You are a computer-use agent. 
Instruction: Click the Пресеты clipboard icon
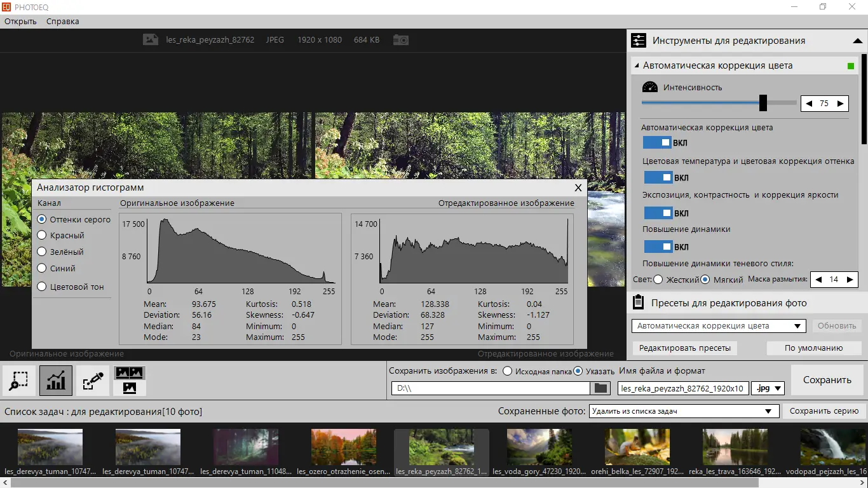(639, 302)
